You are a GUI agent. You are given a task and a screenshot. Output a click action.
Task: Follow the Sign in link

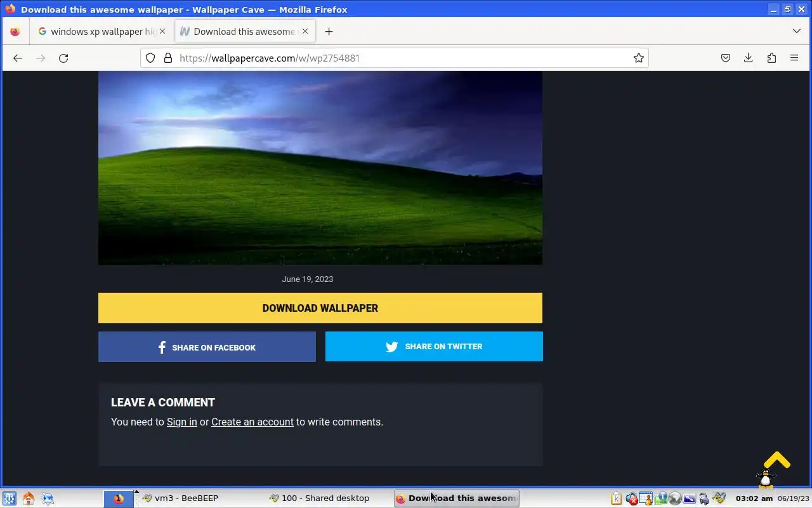click(x=182, y=422)
